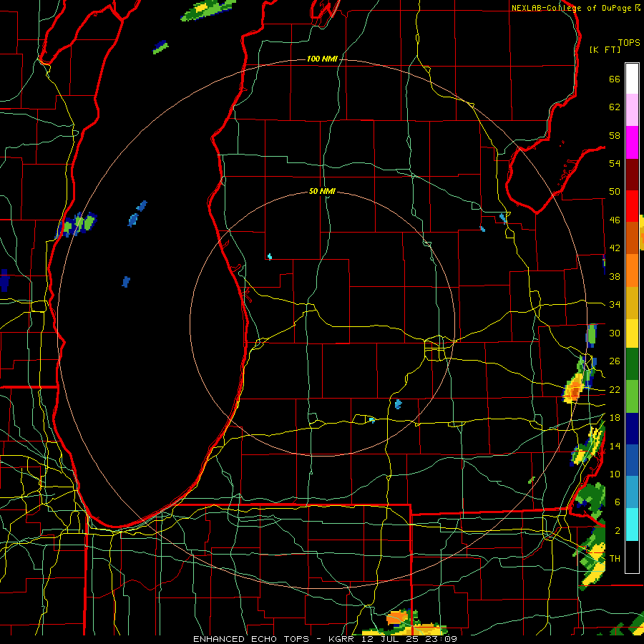
Task: Click the 58 value on the legend
Action: [615, 135]
